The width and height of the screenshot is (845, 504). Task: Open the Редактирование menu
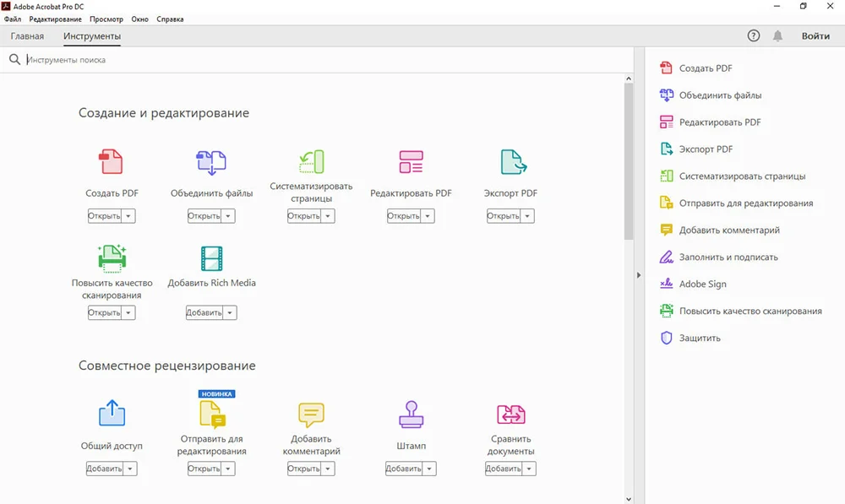click(56, 19)
